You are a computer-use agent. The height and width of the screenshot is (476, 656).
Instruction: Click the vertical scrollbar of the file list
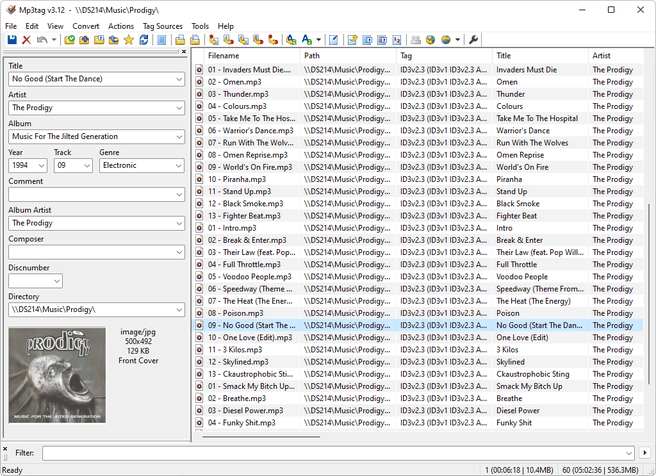tap(648, 293)
